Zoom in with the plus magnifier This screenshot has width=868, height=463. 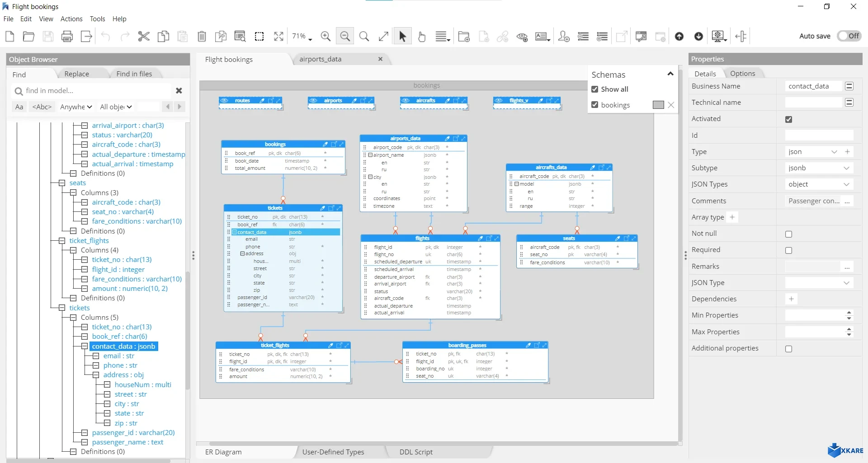click(x=325, y=37)
